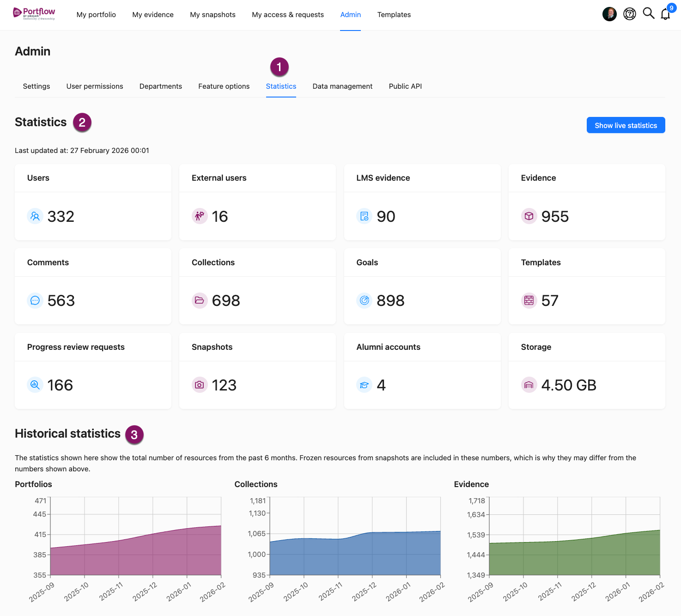Open My evidence
The height and width of the screenshot is (616, 681).
[153, 15]
